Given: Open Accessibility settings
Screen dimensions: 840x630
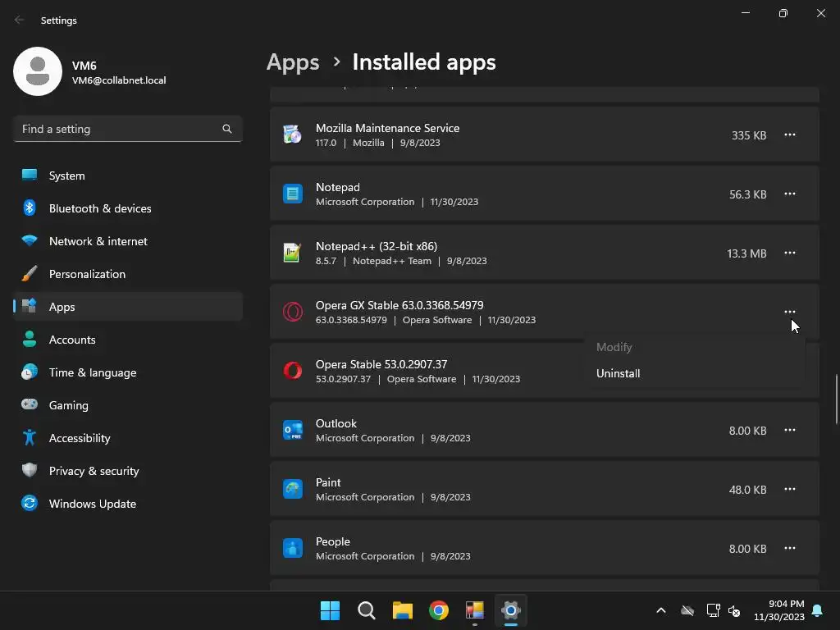Looking at the screenshot, I should [x=128, y=438].
